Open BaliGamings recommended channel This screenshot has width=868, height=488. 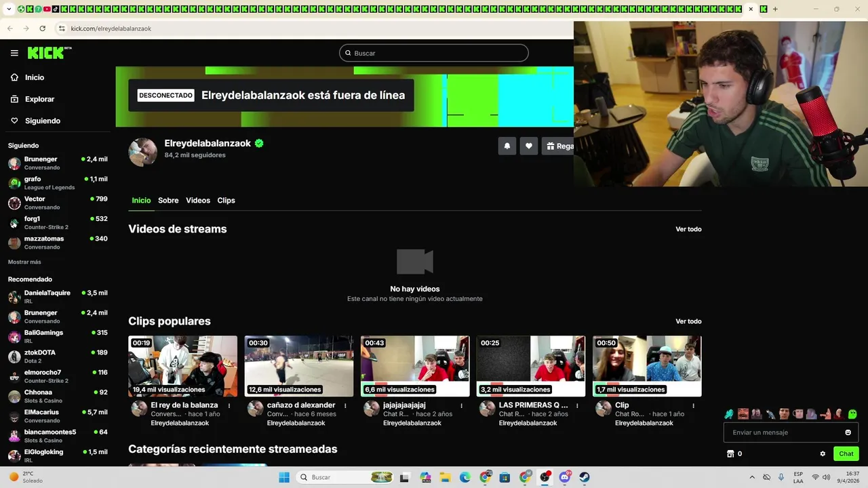click(58, 337)
